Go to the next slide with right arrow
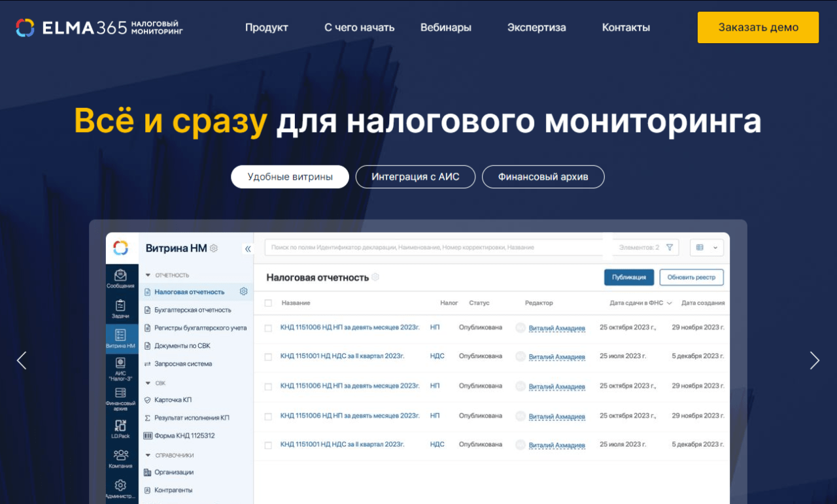Image resolution: width=837 pixels, height=504 pixels. click(815, 360)
